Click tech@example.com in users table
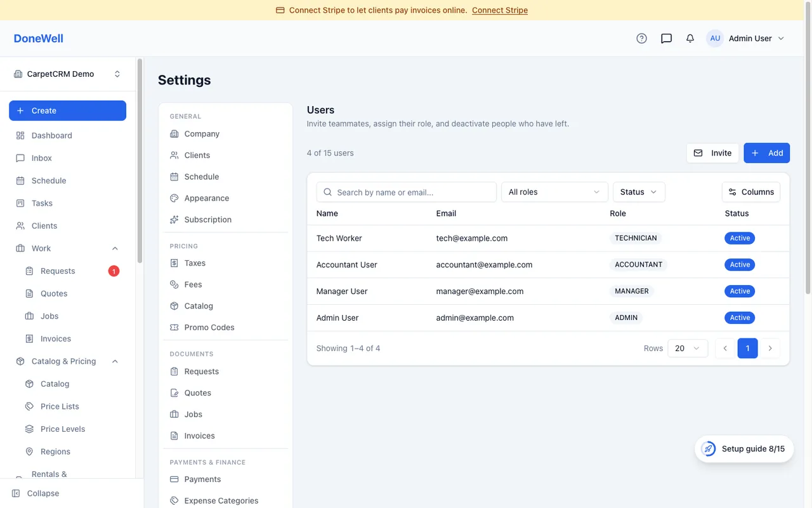 click(x=472, y=238)
